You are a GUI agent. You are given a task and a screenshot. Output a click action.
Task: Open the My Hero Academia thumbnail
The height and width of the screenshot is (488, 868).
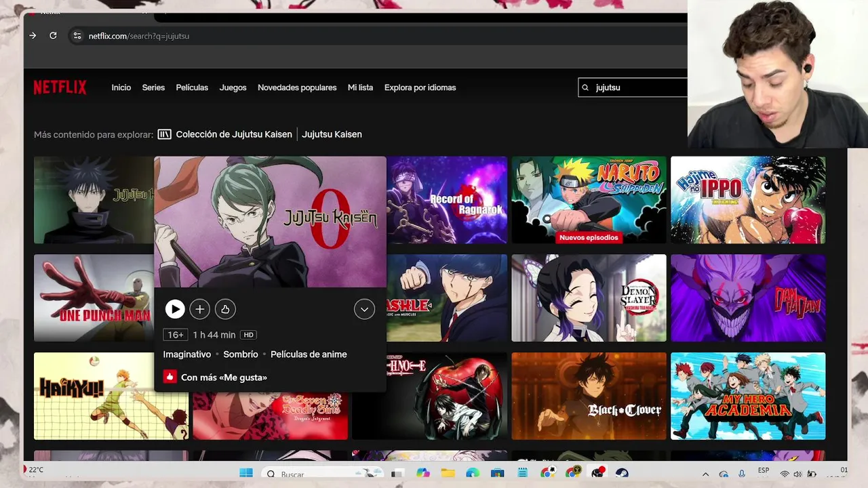tap(748, 396)
